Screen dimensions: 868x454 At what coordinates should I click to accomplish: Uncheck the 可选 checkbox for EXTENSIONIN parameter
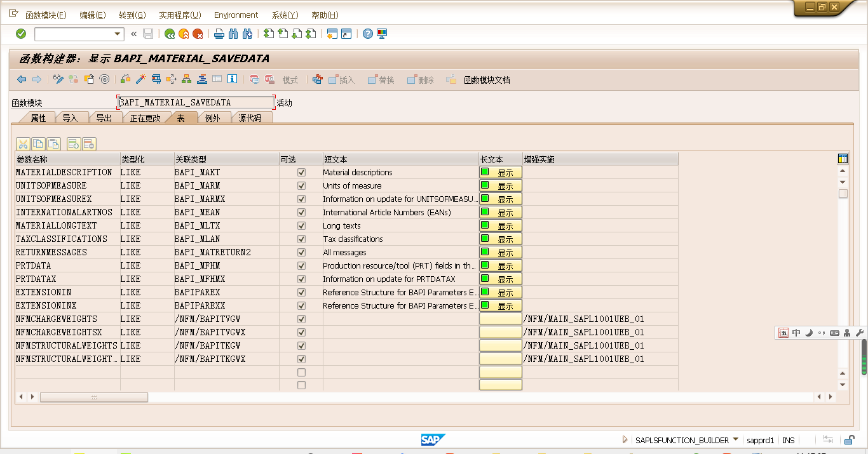pyautogui.click(x=301, y=292)
